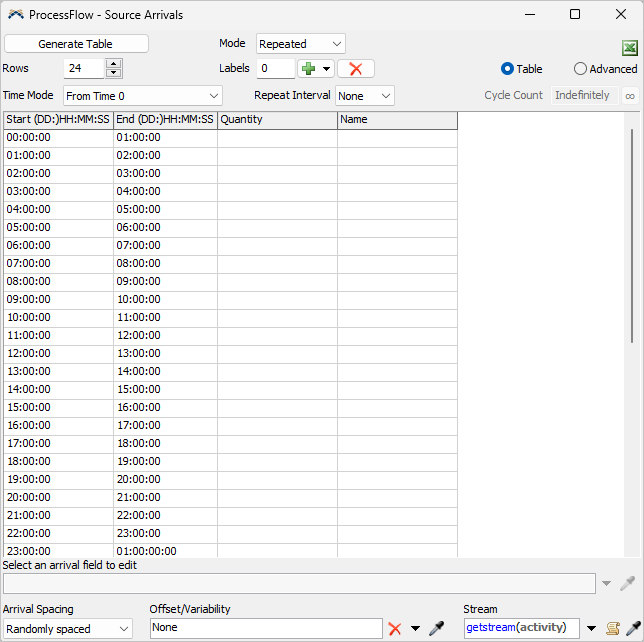Click the Name column header
The image size is (644, 642).
click(397, 120)
